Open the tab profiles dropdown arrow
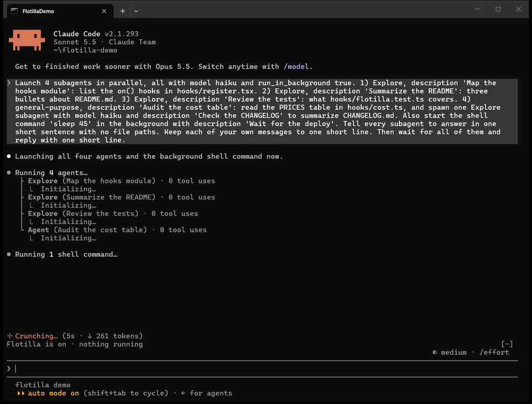This screenshot has width=532, height=404. point(136,11)
